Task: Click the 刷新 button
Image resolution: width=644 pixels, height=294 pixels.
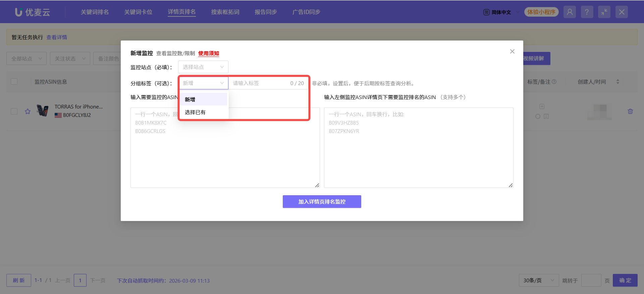Action: [19, 280]
